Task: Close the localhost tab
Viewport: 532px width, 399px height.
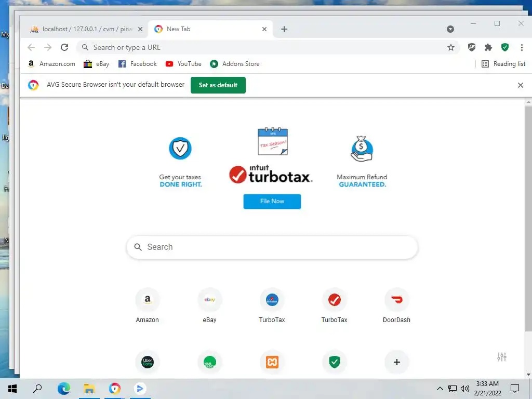Action: point(140,29)
